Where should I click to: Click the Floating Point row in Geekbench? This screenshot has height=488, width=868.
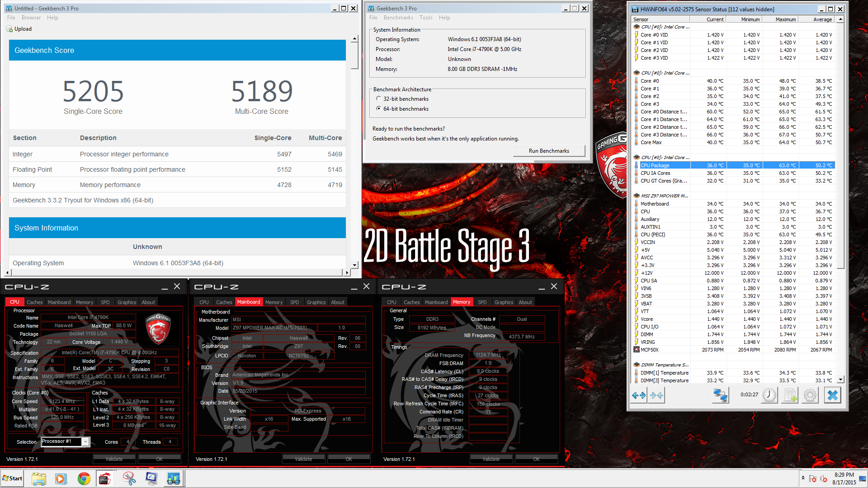[x=177, y=169]
